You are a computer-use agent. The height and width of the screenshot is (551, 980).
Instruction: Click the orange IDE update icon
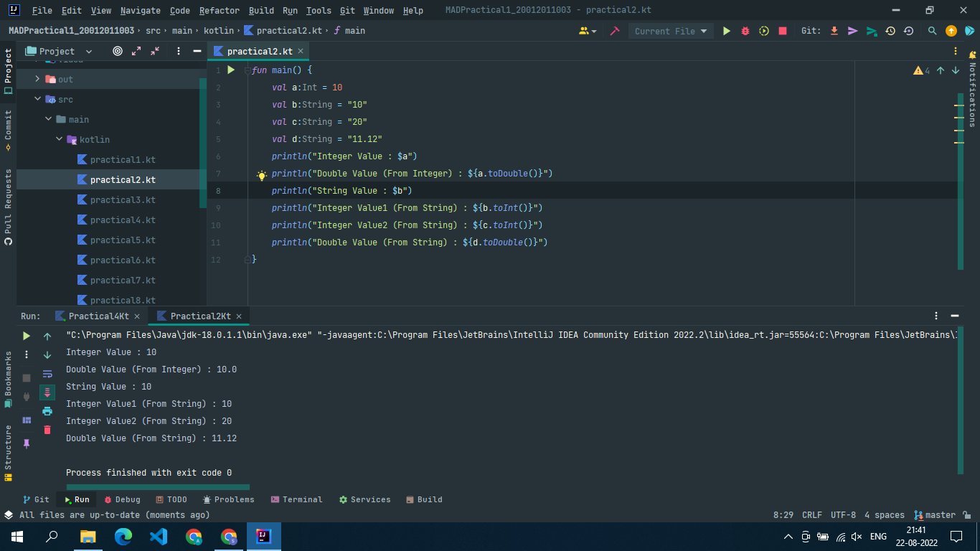pyautogui.click(x=951, y=31)
